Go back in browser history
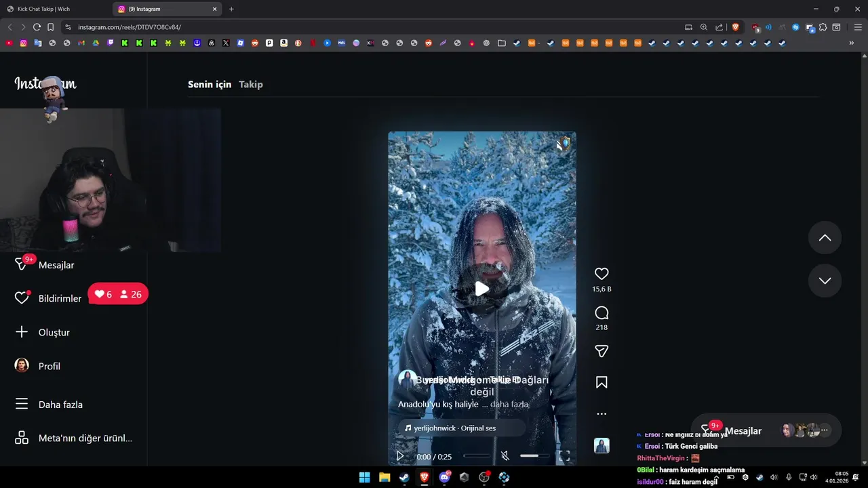 click(x=9, y=27)
